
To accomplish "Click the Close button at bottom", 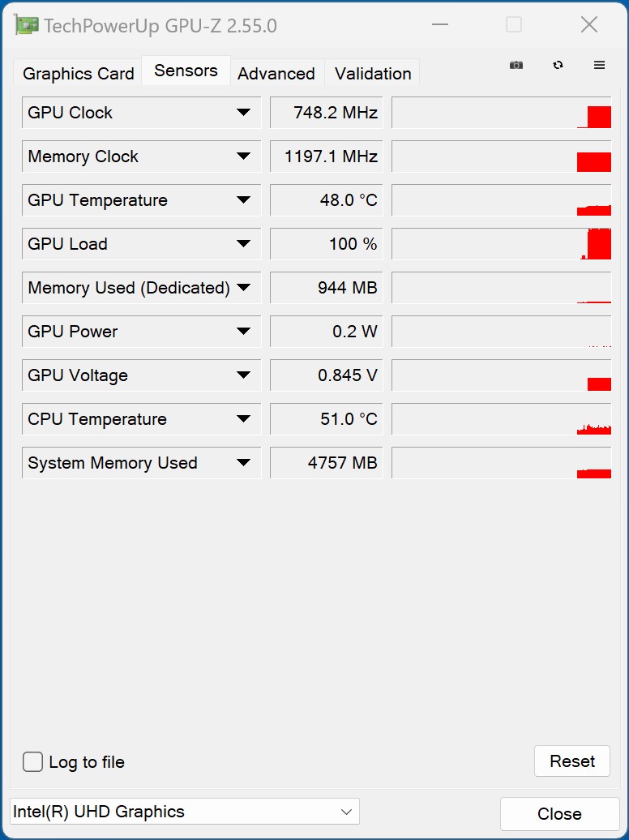I will 559,814.
